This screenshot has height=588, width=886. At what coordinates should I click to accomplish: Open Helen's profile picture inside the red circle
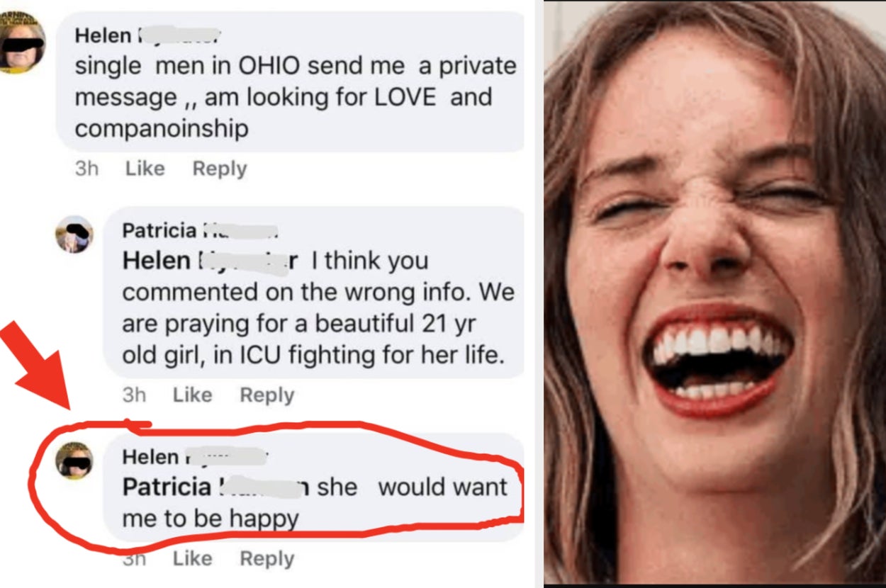[x=74, y=461]
